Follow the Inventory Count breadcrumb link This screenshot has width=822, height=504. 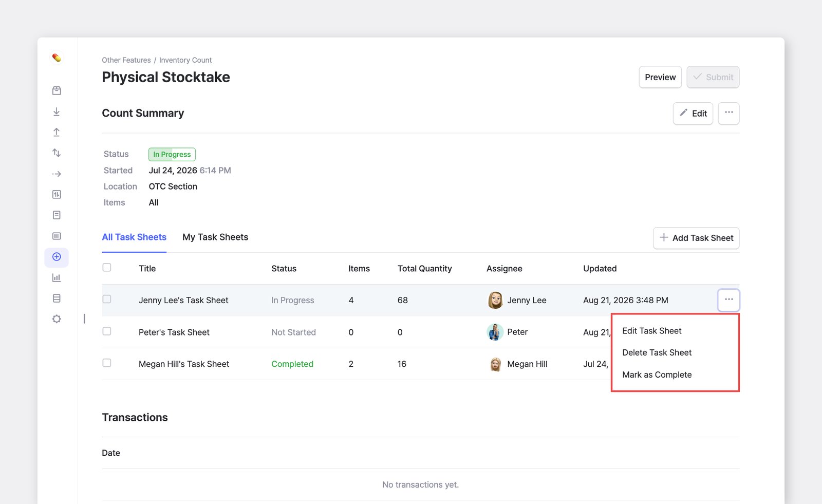coord(185,60)
